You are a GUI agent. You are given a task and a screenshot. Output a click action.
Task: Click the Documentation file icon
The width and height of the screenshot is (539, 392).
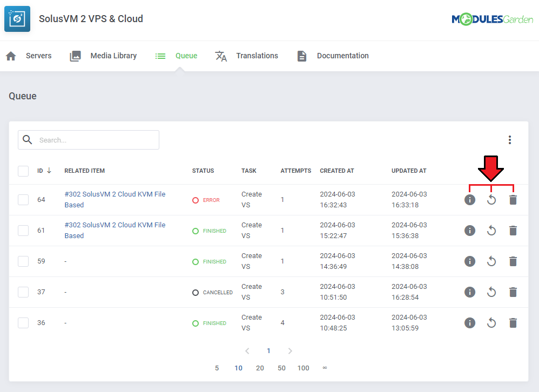(x=302, y=56)
